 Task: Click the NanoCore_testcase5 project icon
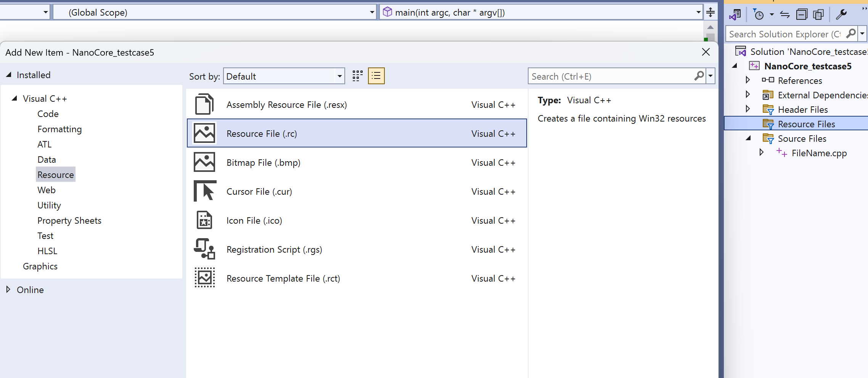tap(754, 66)
